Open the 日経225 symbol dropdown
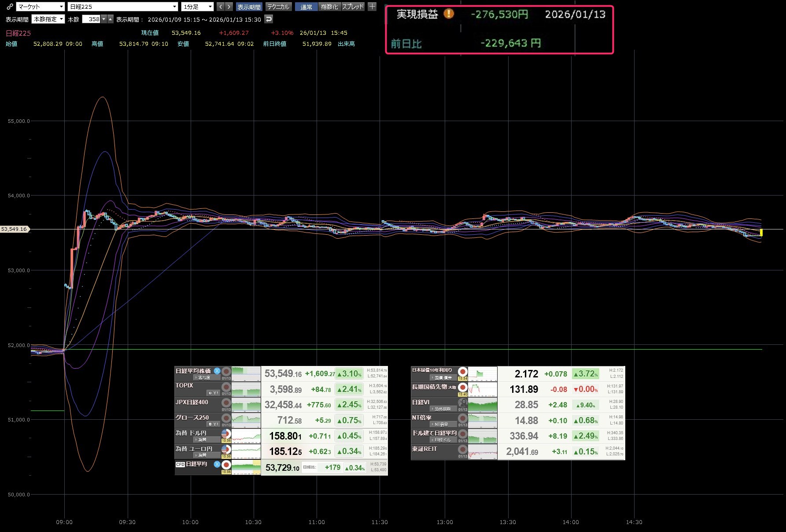This screenshot has height=532, width=786. point(123,7)
